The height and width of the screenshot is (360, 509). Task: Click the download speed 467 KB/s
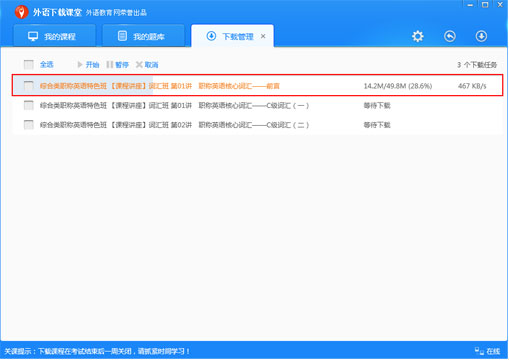(x=472, y=86)
